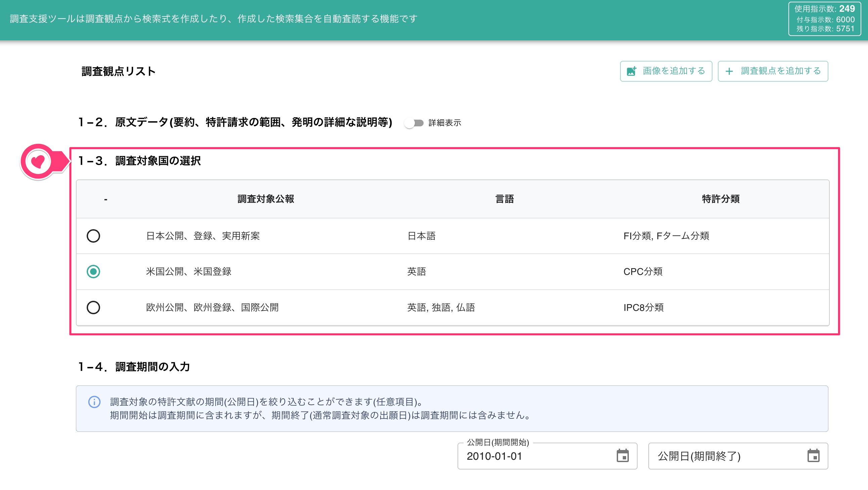Click the 調査観点を追加する button
The width and height of the screenshot is (868, 490).
coord(773,71)
